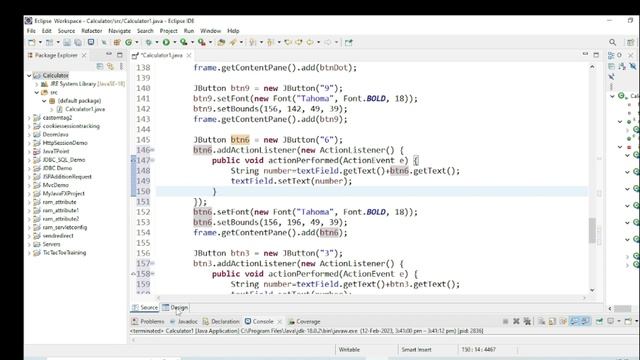Image resolution: width=640 pixels, height=360 pixels.
Task: Open dropdown arrow next to New icon
Action: pyautogui.click(x=40, y=42)
